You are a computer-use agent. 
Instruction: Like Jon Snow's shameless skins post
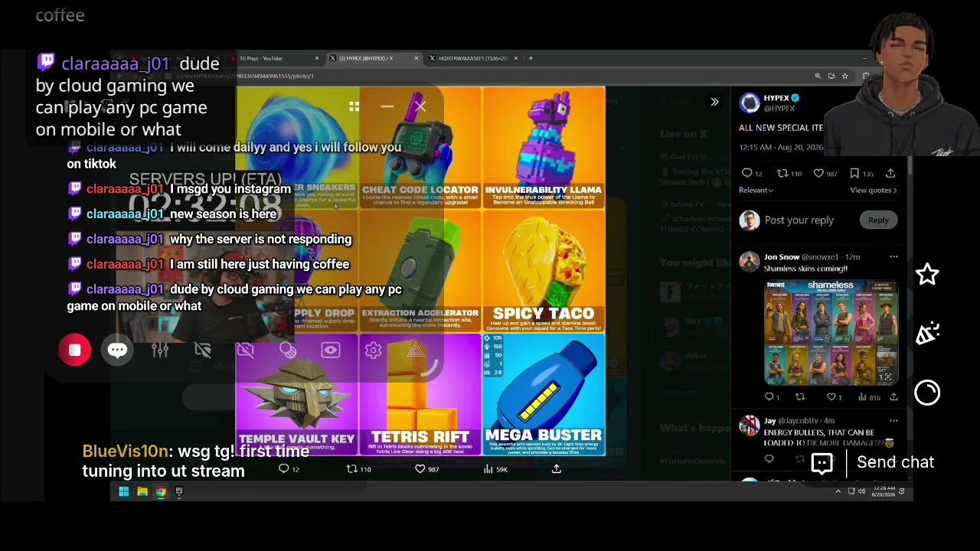click(x=834, y=397)
